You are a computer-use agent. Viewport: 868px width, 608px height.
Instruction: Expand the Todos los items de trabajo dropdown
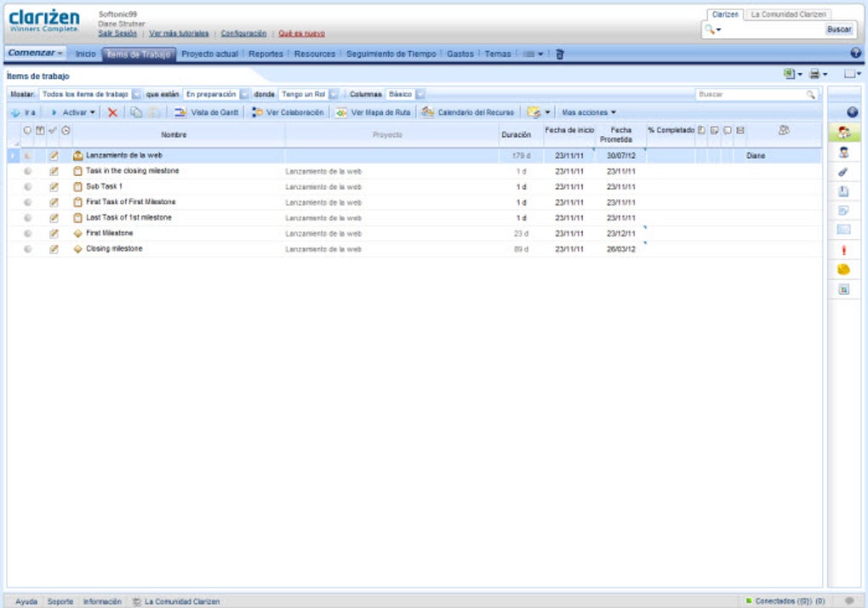136,94
